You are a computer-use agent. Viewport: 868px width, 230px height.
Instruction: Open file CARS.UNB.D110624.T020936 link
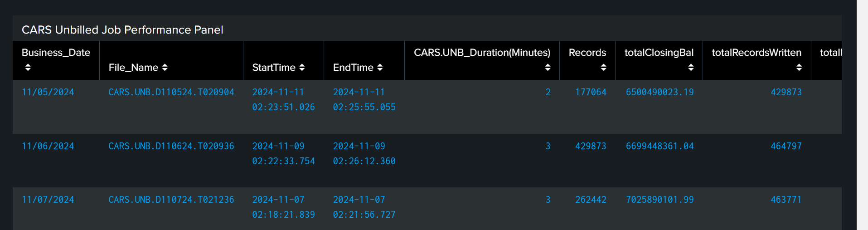(171, 146)
